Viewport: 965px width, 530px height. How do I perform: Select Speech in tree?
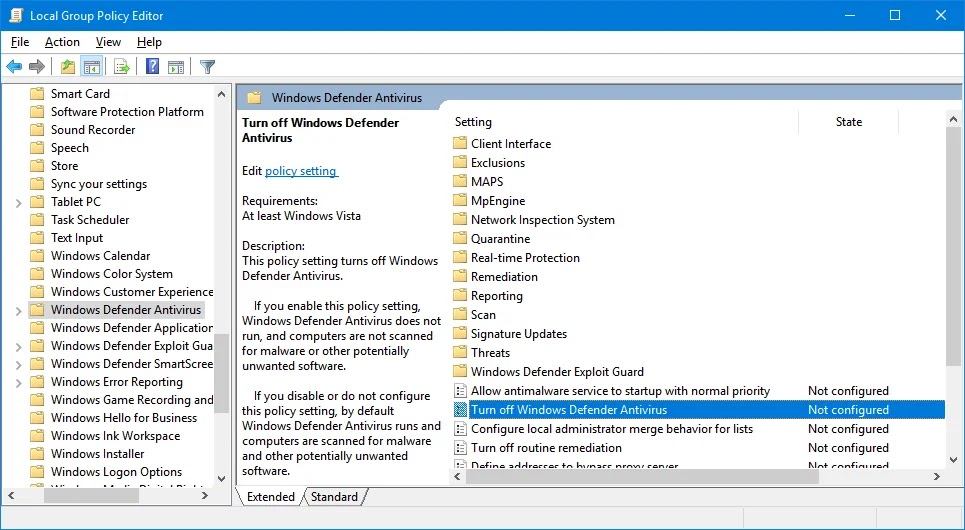(70, 148)
